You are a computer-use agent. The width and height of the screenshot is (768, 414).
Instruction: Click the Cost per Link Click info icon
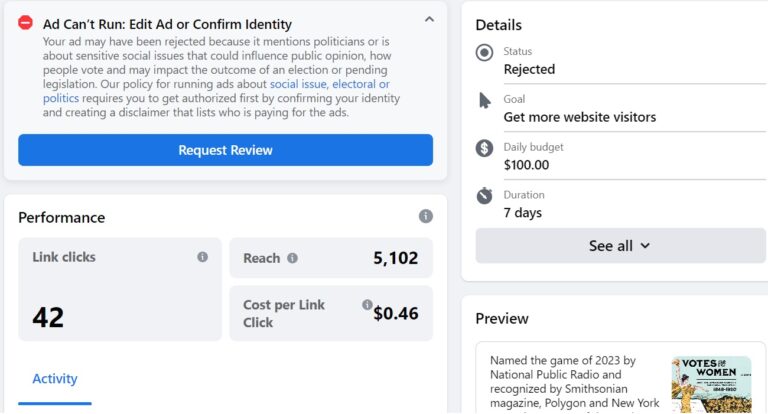[x=367, y=305]
